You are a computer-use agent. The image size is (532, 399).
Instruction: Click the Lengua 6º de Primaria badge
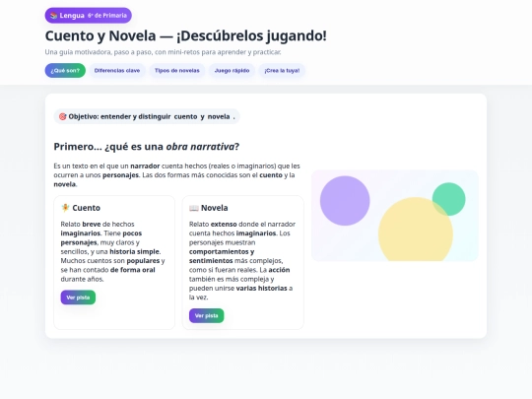tap(89, 15)
